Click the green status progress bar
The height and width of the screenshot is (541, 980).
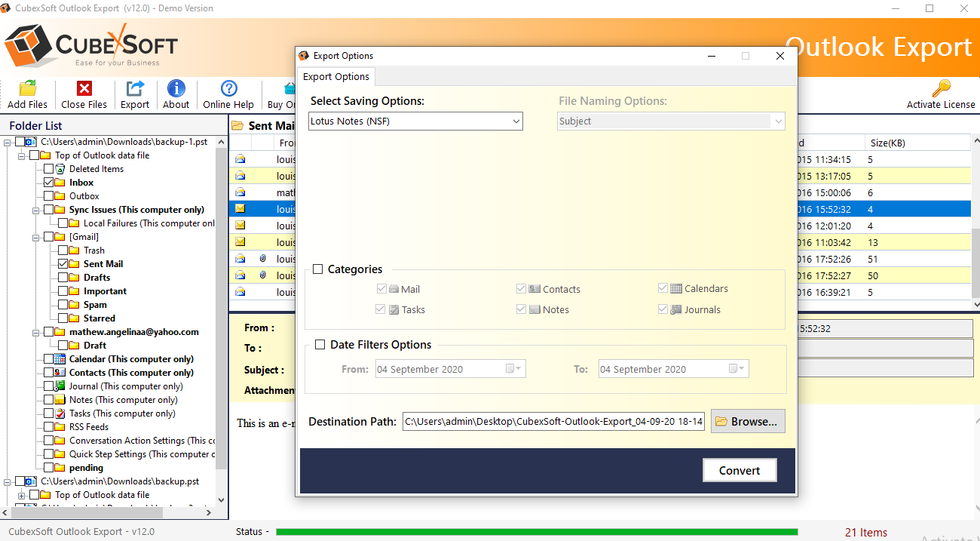point(536,532)
